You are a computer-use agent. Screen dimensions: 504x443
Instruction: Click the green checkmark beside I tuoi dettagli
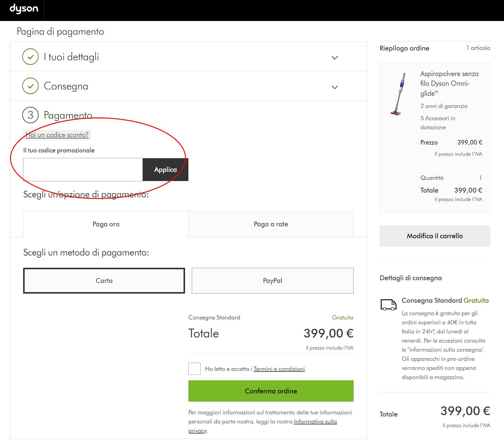pyautogui.click(x=30, y=57)
